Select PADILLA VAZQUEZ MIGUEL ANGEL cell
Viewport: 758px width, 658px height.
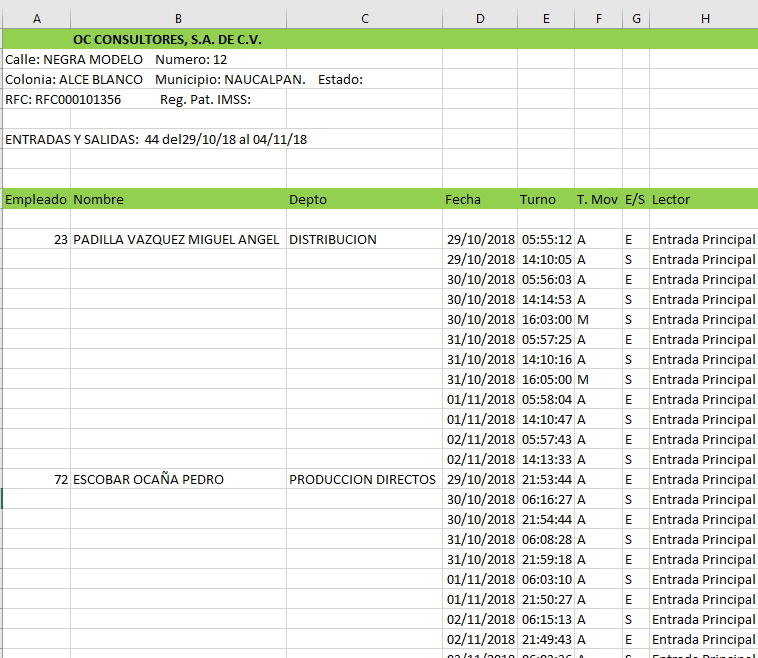point(176,239)
